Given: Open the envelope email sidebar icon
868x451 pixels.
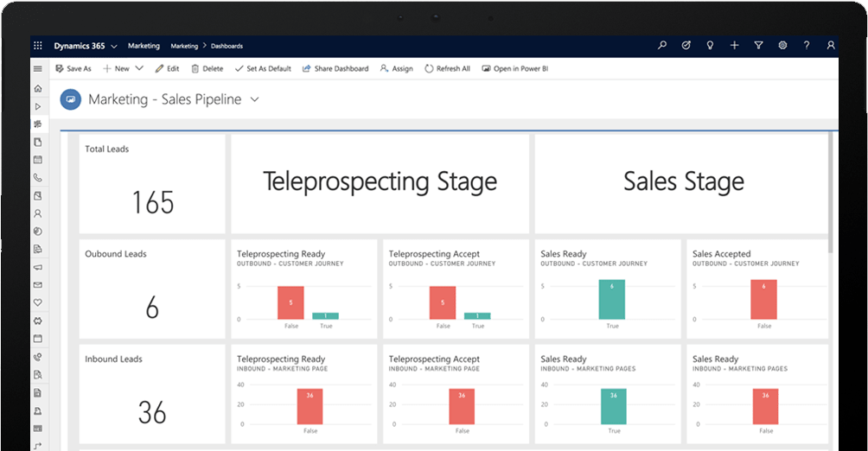Looking at the screenshot, I should (x=38, y=285).
